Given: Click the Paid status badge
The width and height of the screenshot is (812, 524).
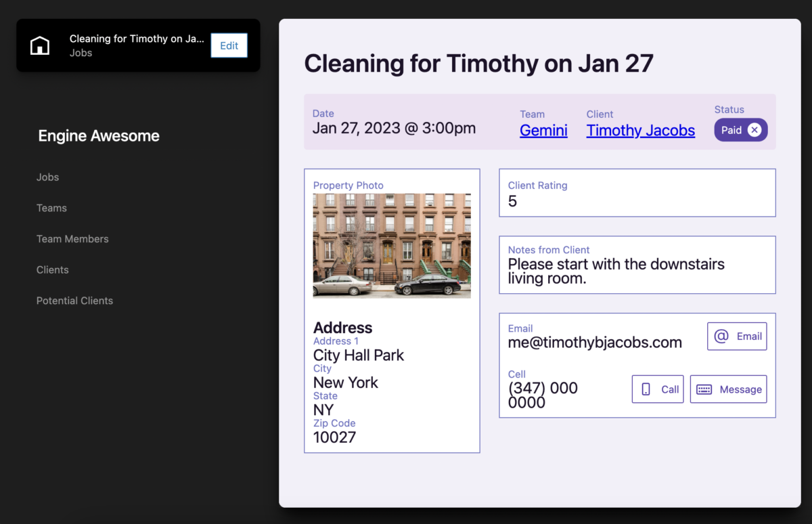Looking at the screenshot, I should click(731, 130).
